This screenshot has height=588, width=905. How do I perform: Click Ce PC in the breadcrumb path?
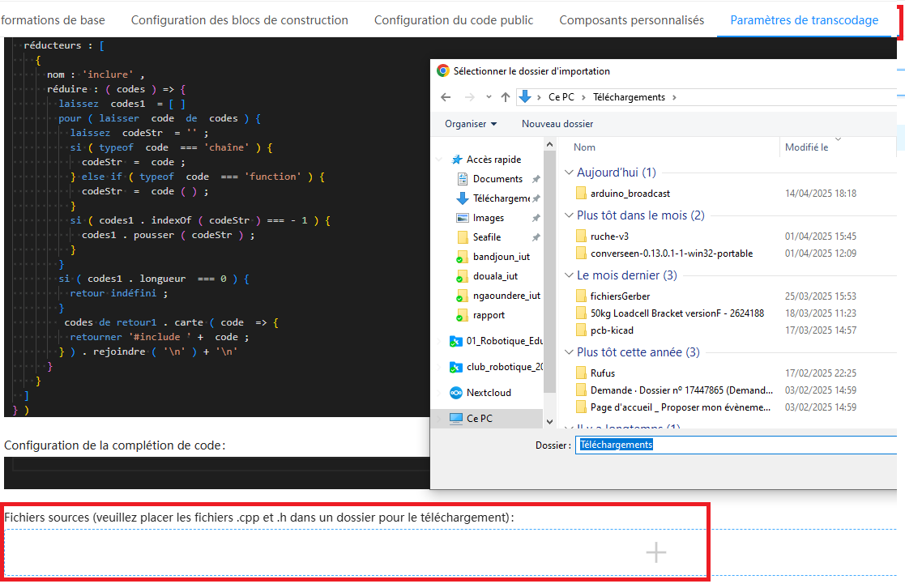click(561, 97)
